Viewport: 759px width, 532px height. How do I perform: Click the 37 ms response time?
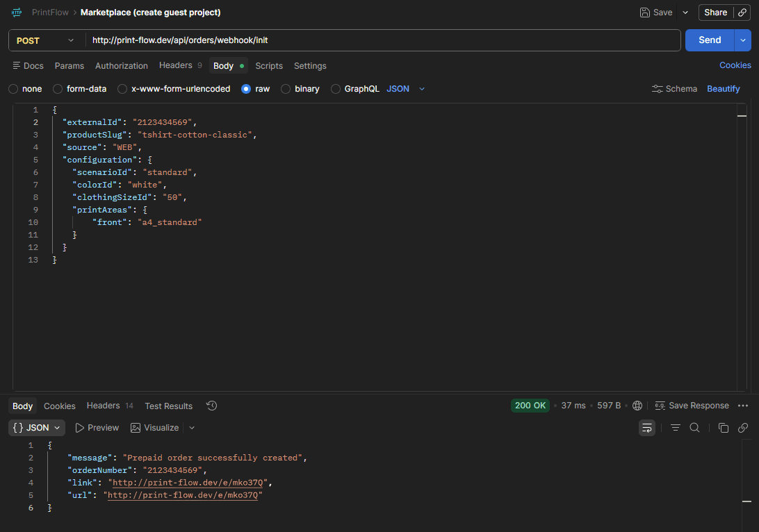coord(573,406)
